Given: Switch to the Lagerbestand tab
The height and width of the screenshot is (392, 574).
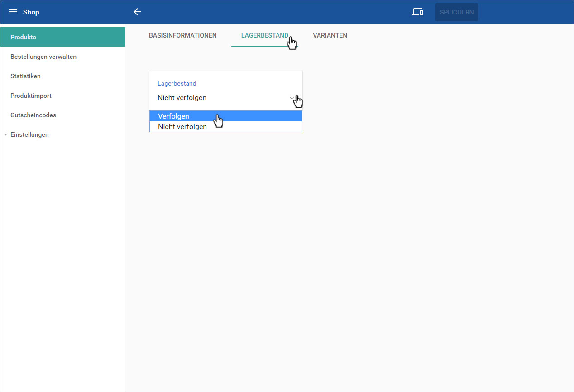Looking at the screenshot, I should click(x=265, y=35).
